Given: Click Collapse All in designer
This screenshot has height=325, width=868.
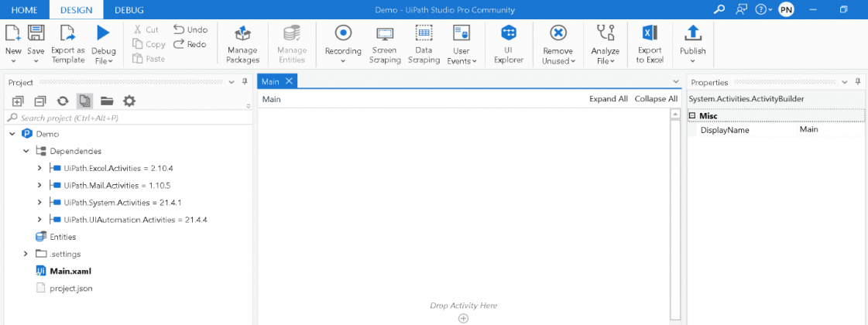Looking at the screenshot, I should [x=655, y=99].
